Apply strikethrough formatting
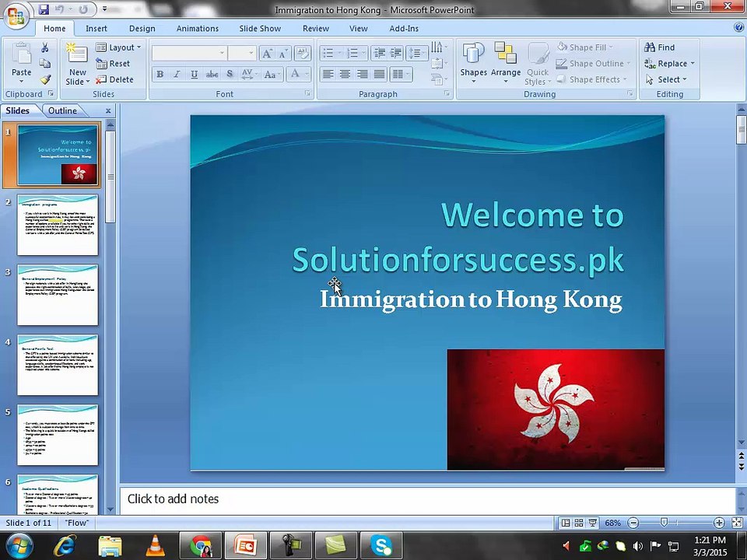 tap(212, 75)
